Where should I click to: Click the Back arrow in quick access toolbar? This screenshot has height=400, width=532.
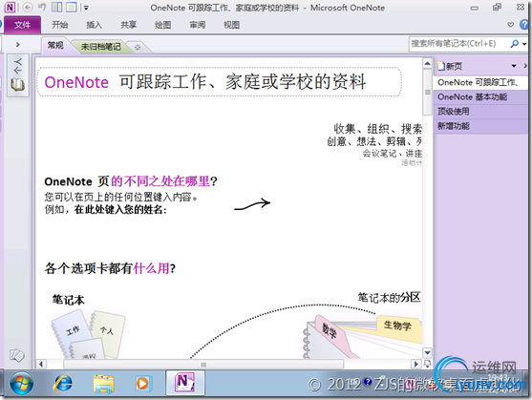pyautogui.click(x=28, y=7)
